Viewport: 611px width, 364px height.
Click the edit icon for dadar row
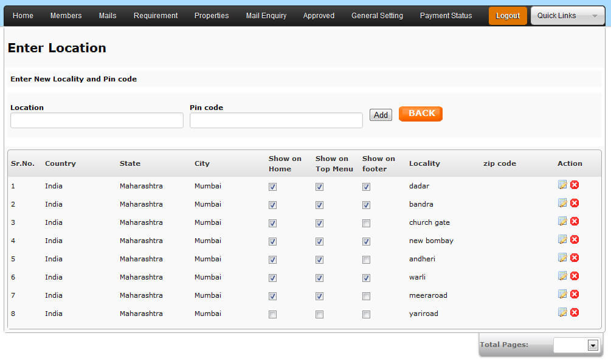click(562, 185)
